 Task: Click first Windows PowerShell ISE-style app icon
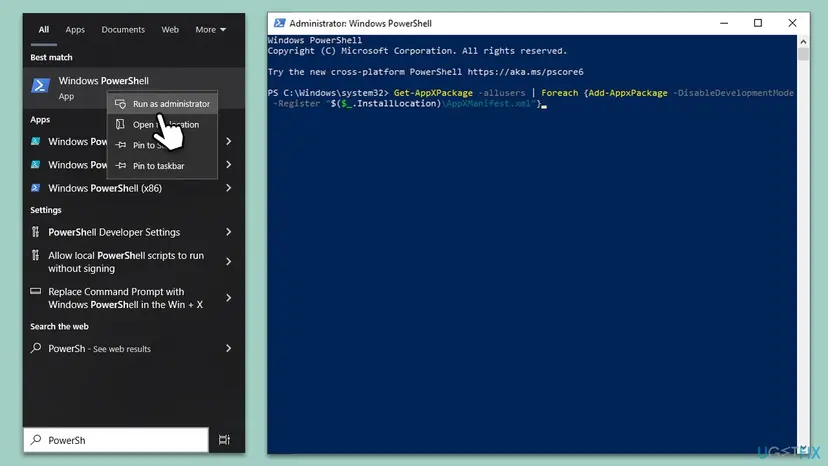(x=35, y=142)
